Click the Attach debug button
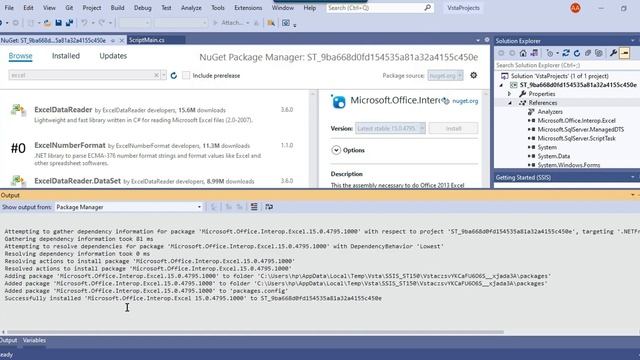Screen dimensions: 640x360 (x=229, y=23)
